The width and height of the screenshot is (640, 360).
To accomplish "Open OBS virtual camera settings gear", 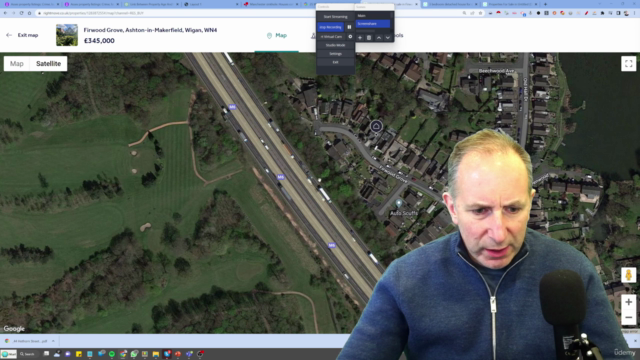I will [350, 37].
